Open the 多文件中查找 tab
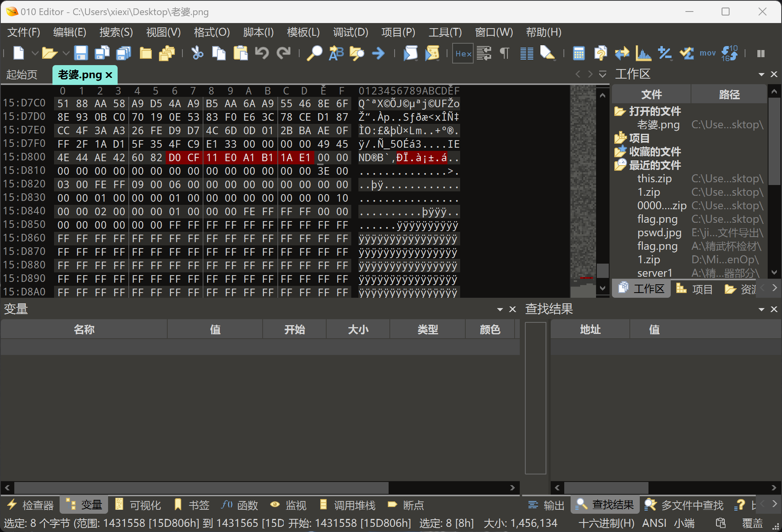This screenshot has width=782, height=532. click(684, 505)
